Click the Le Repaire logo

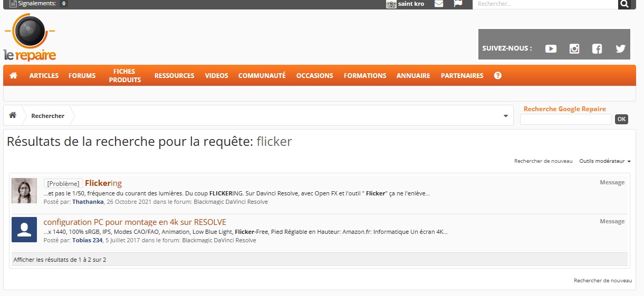30,37
